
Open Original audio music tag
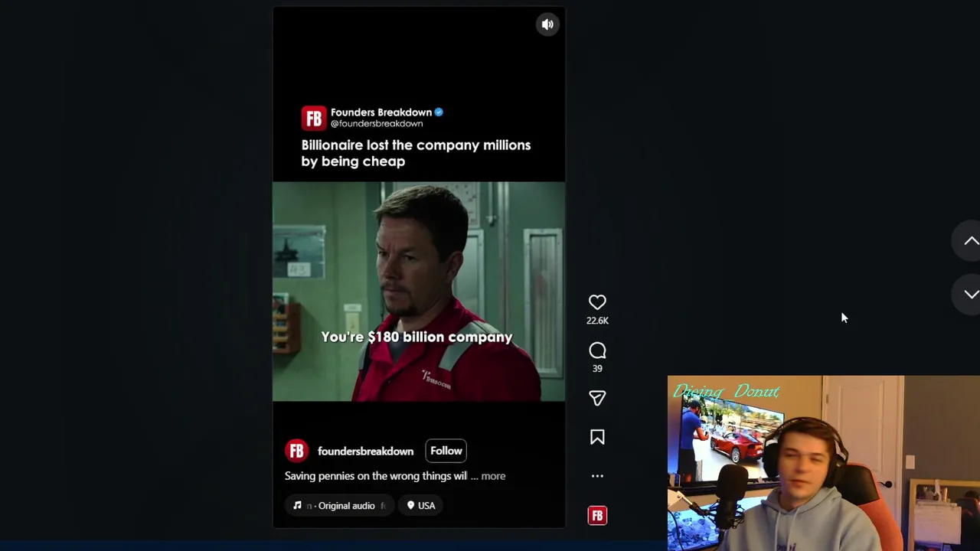340,506
